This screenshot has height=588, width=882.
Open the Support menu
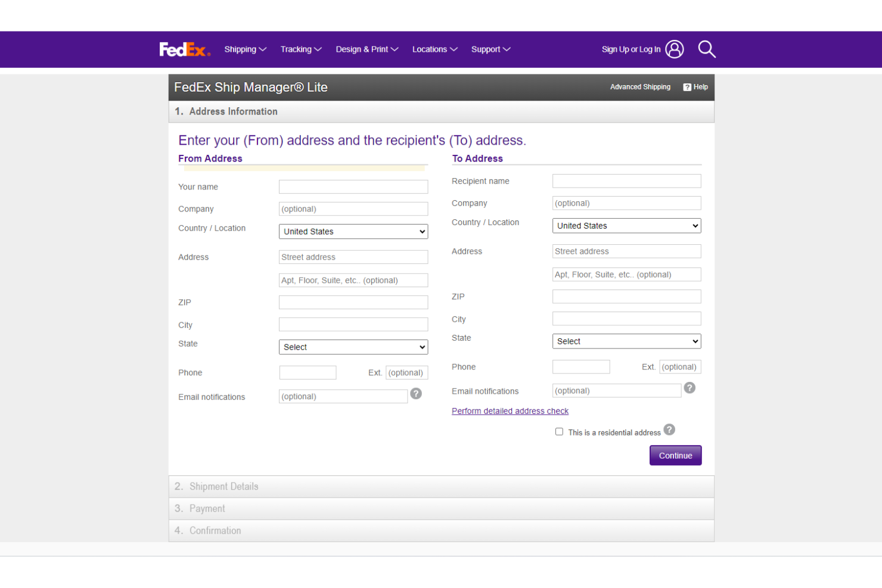click(490, 49)
